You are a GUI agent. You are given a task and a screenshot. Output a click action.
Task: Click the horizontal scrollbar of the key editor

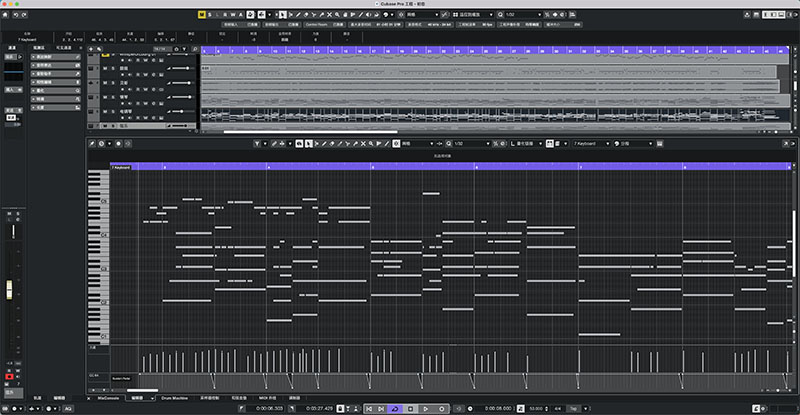click(x=142, y=390)
